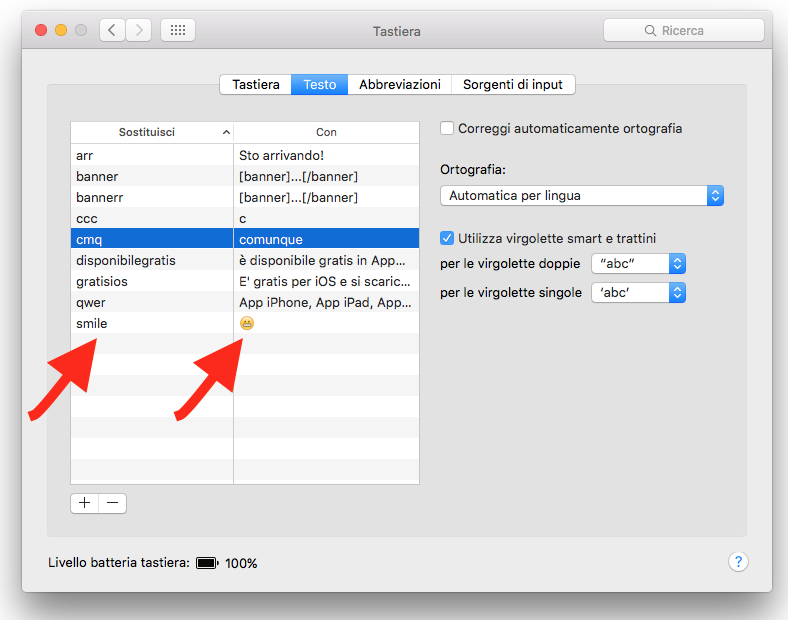Screen dimensions: 788x620
Task: Select the bannerr shortcut entry
Action: click(x=245, y=197)
